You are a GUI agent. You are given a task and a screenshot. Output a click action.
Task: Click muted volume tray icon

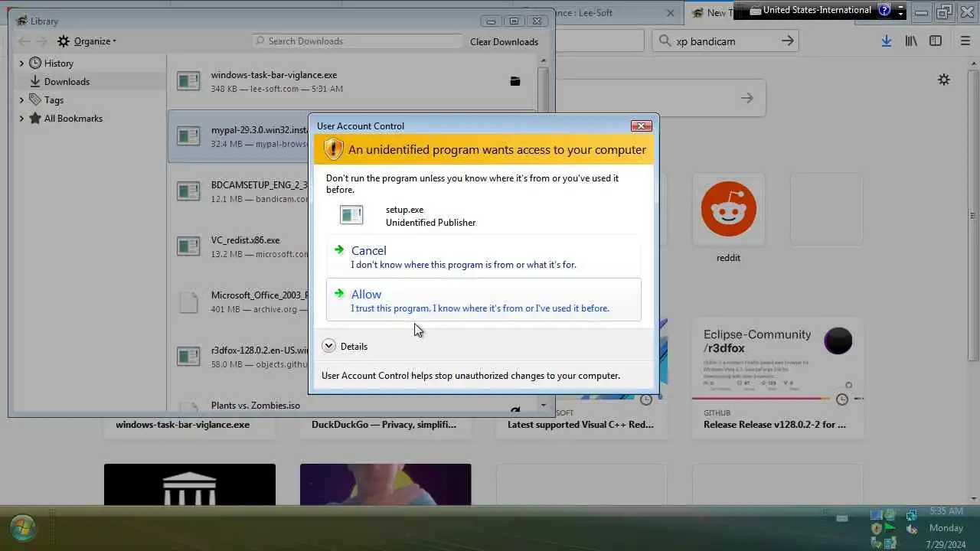[x=912, y=529]
